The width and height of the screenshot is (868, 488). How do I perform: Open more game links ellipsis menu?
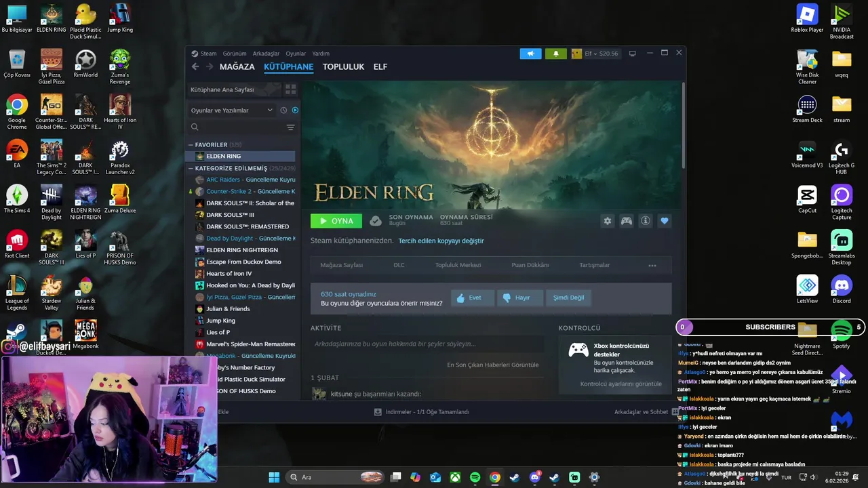point(652,266)
